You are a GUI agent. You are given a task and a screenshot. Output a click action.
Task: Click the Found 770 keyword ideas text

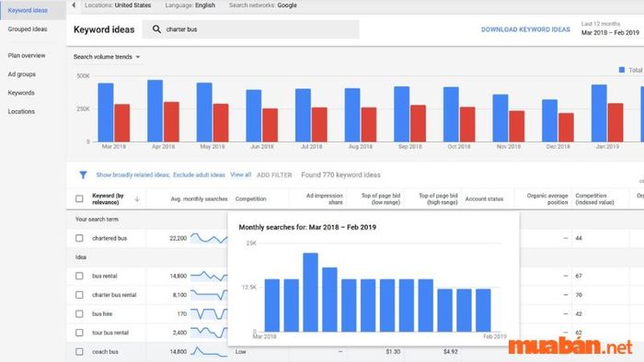coord(341,175)
